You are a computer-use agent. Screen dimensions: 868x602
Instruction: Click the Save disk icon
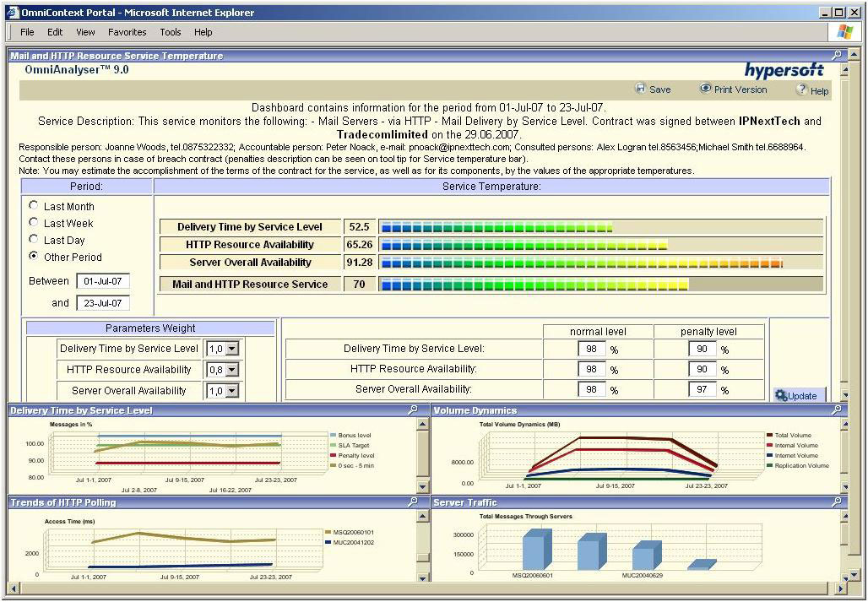641,89
